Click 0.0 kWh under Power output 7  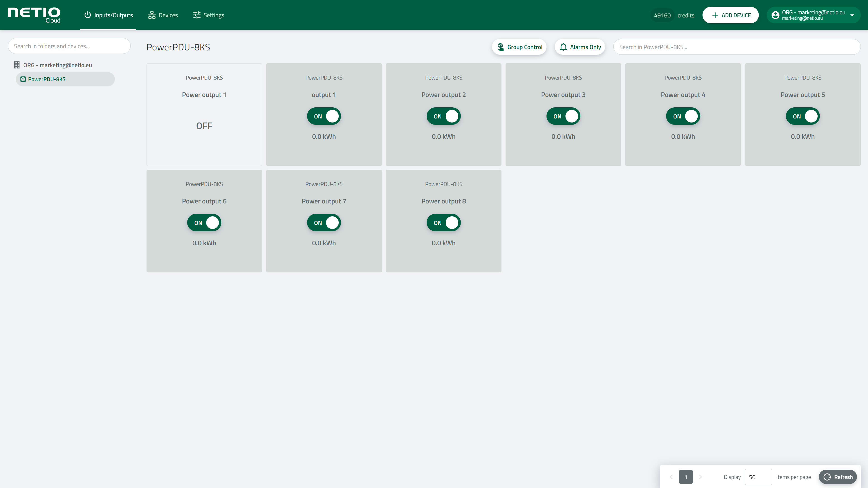tap(324, 243)
